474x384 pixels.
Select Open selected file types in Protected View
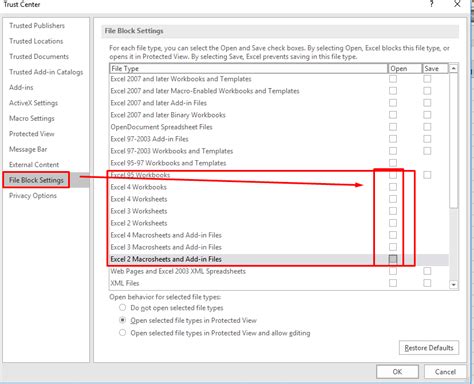coord(123,320)
